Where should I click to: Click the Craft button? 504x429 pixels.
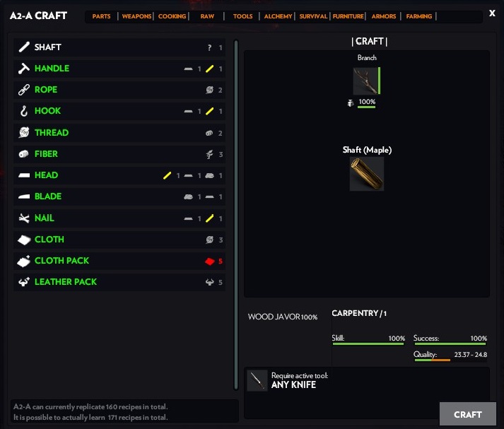pos(468,414)
